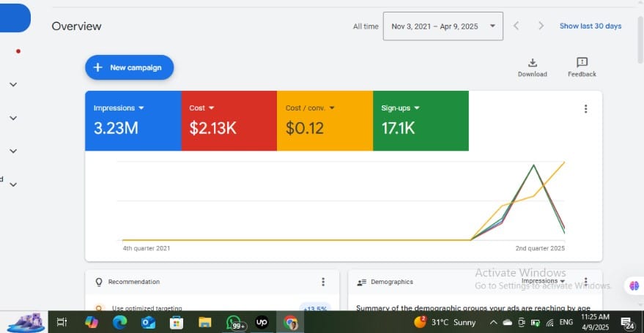Screen dimensions: 644x333
Task: Open Outlook from the taskbar
Action: point(148,322)
